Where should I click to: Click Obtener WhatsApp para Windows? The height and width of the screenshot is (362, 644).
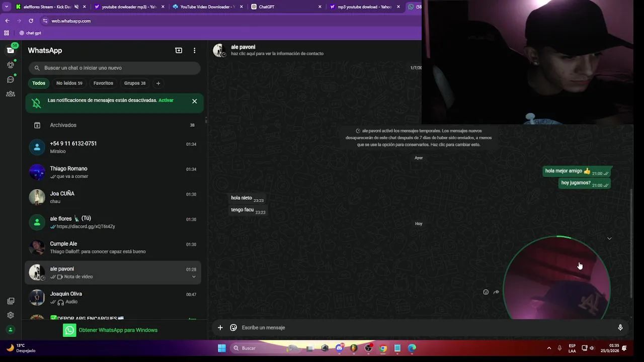pos(110,330)
